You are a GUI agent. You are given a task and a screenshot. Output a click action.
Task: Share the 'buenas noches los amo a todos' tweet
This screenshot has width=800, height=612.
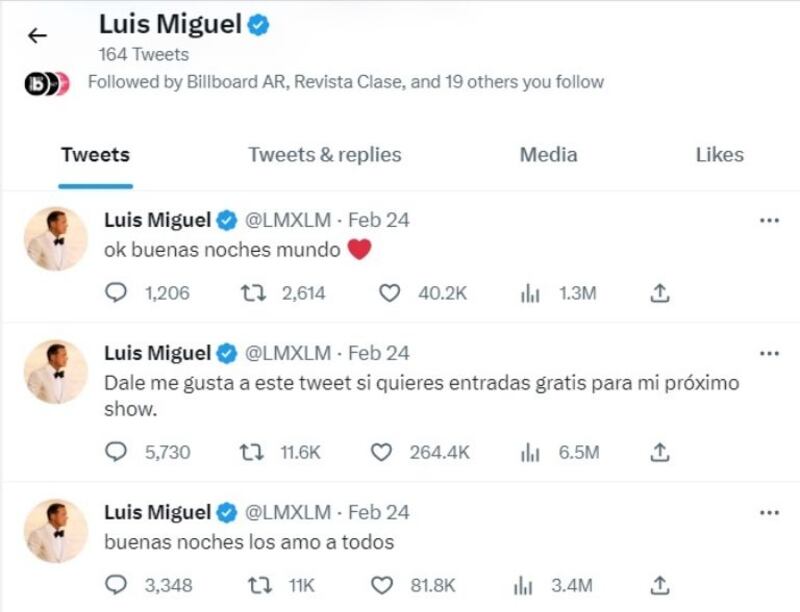click(x=659, y=585)
